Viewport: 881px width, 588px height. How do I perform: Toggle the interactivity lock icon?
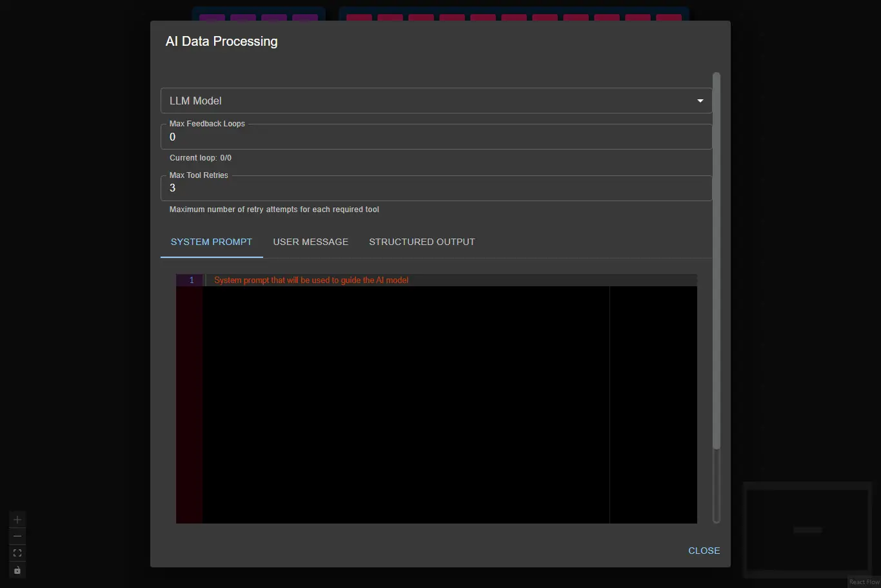(x=17, y=570)
